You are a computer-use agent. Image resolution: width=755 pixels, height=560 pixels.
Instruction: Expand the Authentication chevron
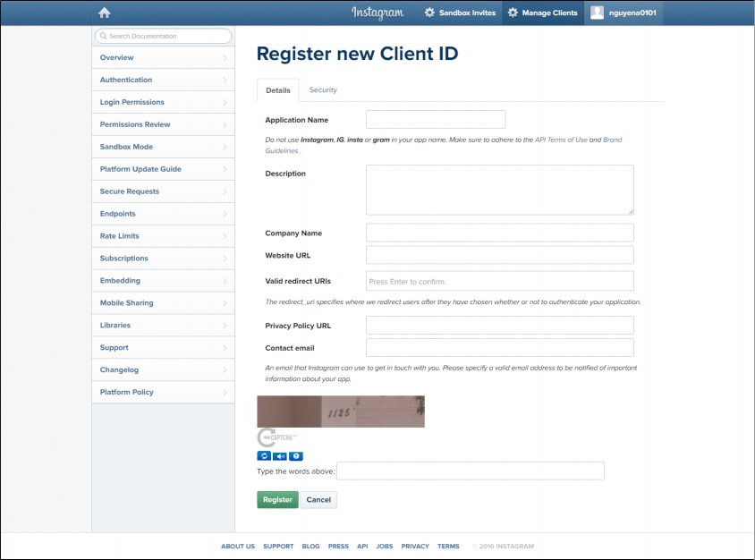pos(225,80)
